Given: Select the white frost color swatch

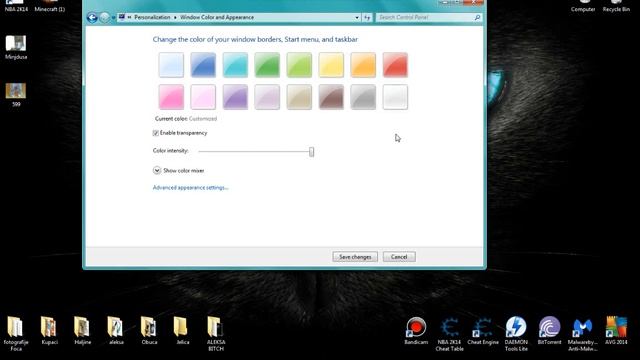Looking at the screenshot, I should pyautogui.click(x=395, y=97).
